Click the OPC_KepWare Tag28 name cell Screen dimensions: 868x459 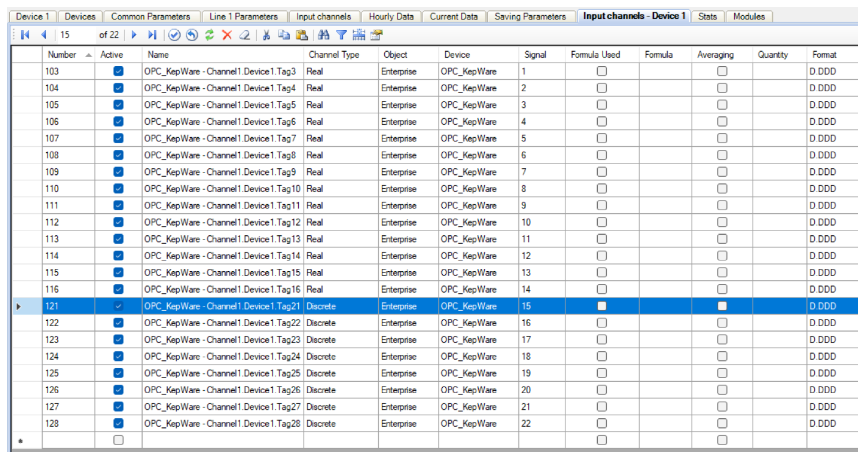pyautogui.click(x=222, y=423)
